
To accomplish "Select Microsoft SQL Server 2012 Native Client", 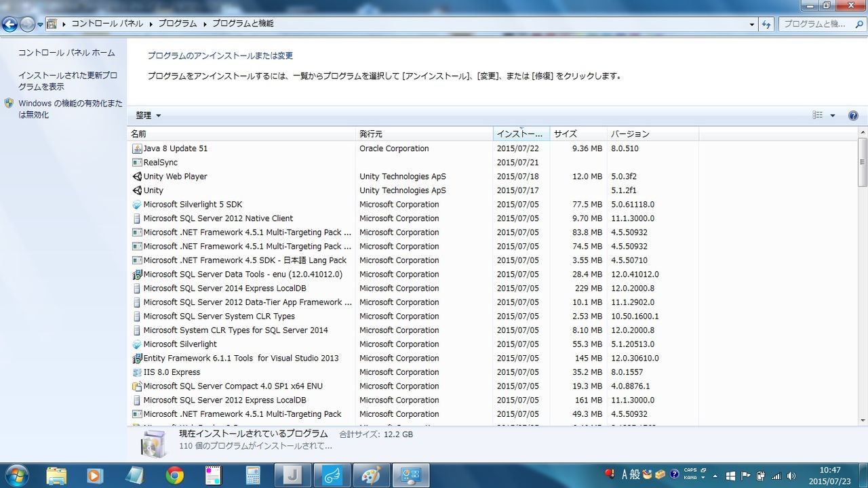I will [x=414, y=218].
